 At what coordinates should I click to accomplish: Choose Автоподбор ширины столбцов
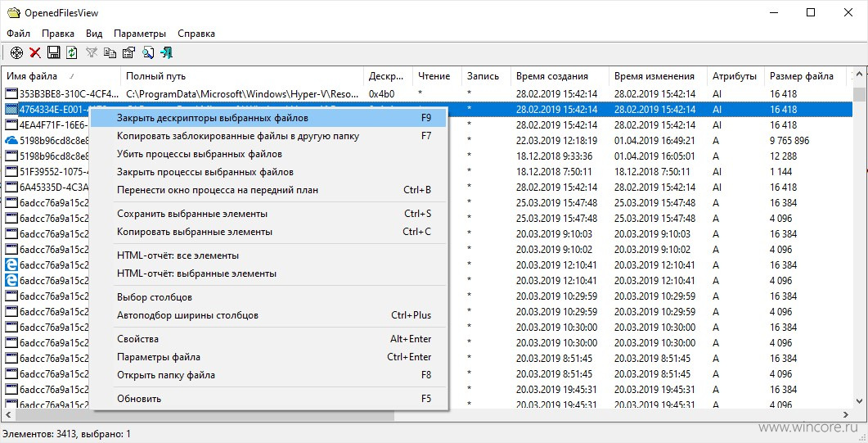268,315
